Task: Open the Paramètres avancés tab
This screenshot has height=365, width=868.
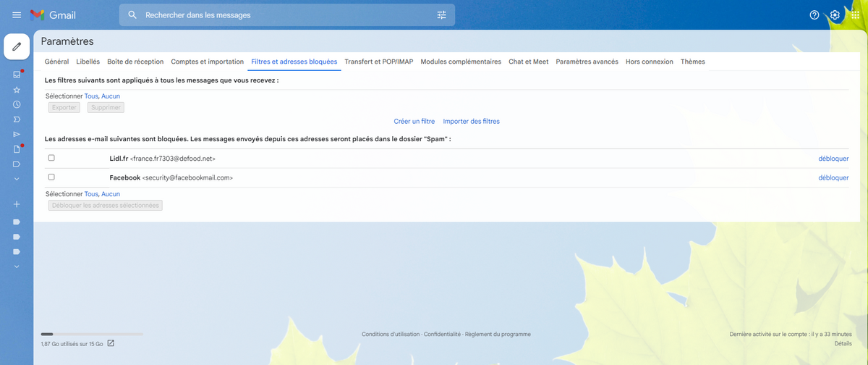Action: (587, 62)
